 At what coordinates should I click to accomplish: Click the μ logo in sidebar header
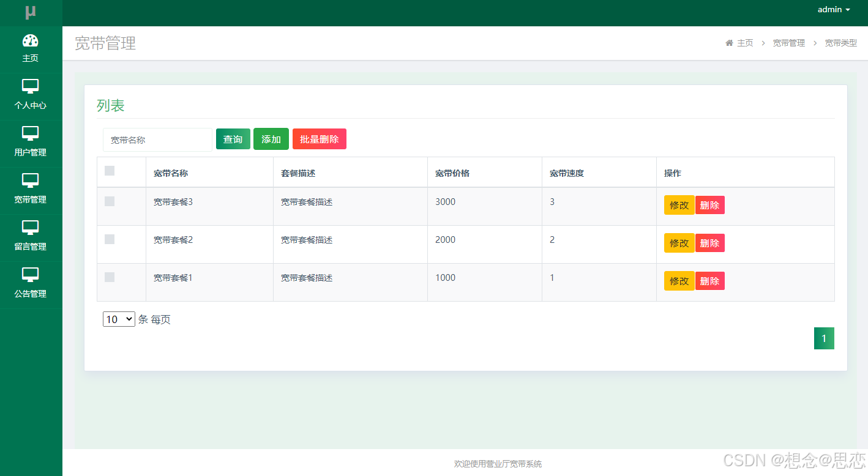click(x=31, y=12)
